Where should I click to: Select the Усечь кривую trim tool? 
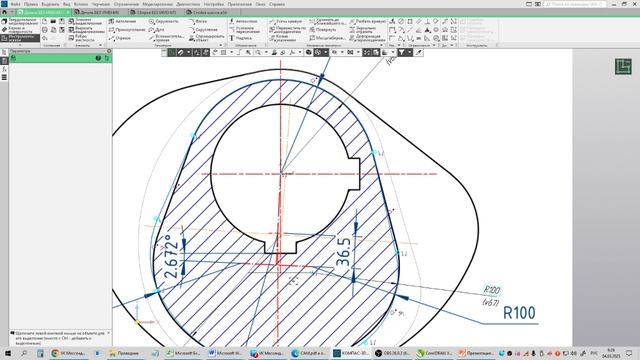[x=285, y=21]
